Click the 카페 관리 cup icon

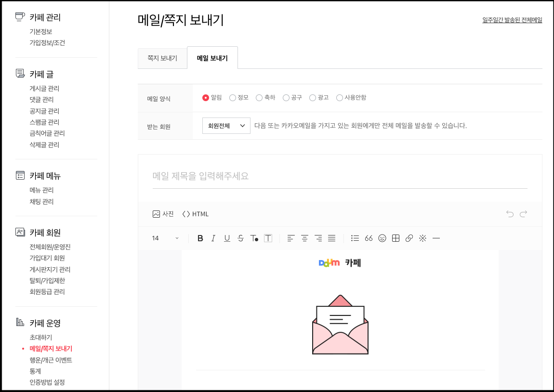pos(20,16)
